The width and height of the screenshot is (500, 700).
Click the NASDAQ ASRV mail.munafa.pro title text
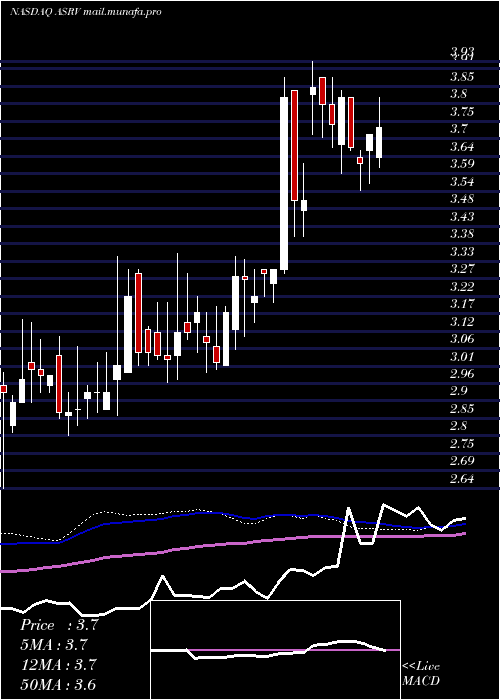(85, 12)
